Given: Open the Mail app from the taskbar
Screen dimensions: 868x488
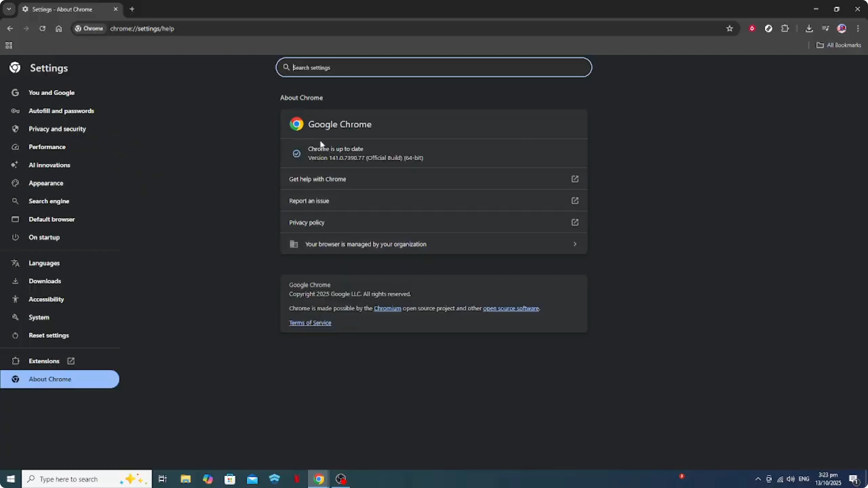Looking at the screenshot, I should (252, 479).
